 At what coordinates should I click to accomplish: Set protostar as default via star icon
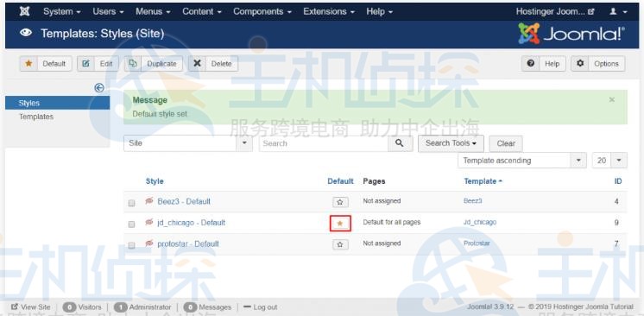point(340,244)
